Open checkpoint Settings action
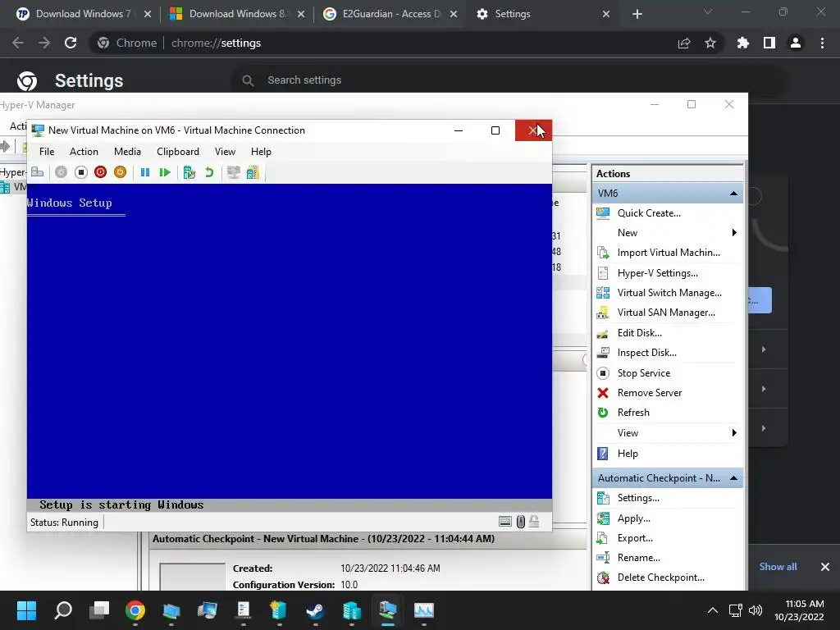 [x=638, y=498]
